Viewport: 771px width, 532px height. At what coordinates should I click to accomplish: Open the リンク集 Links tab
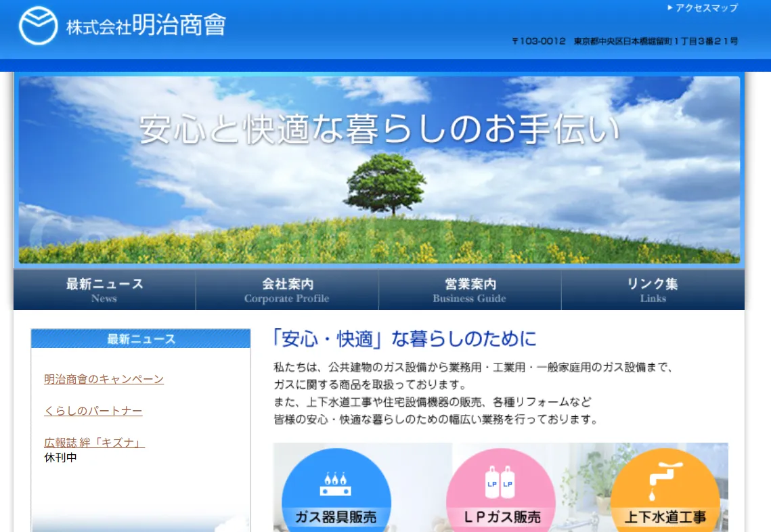tap(653, 290)
